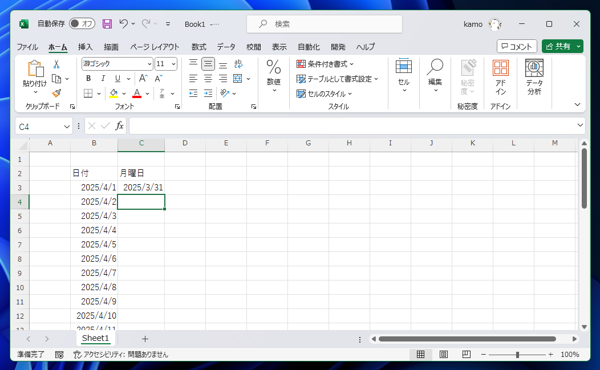Click accessibility status message
This screenshot has height=370, width=600.
coord(121,355)
